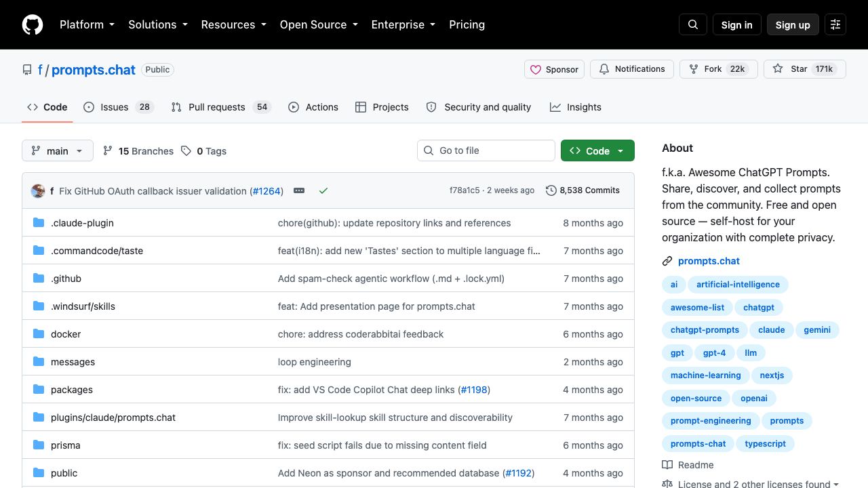This screenshot has height=488, width=868.
Task: Click the Go to file search field
Action: click(486, 150)
